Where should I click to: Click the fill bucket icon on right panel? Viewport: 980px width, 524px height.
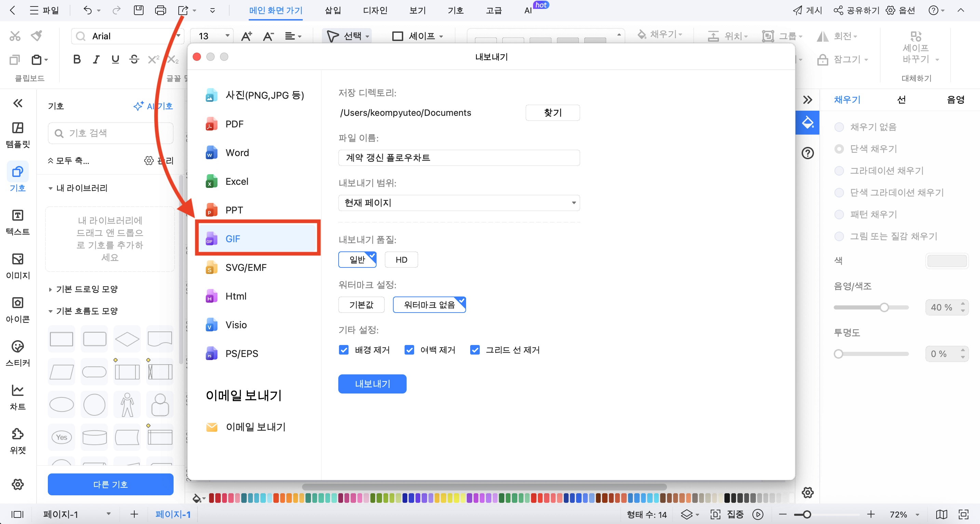pyautogui.click(x=808, y=122)
